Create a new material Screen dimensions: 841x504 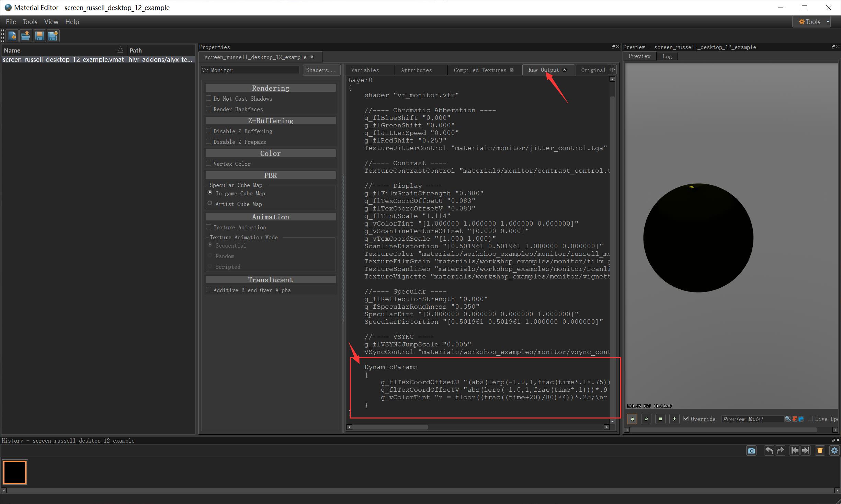(x=12, y=36)
